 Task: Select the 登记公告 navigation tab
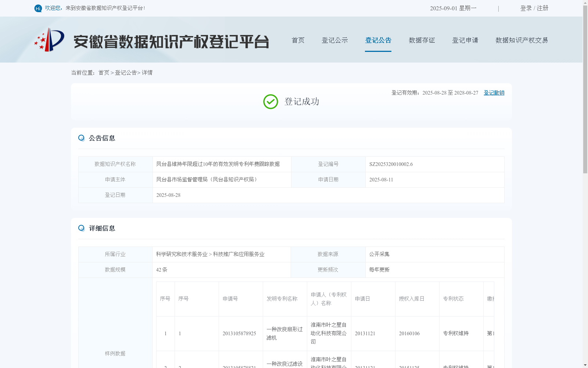click(x=378, y=40)
